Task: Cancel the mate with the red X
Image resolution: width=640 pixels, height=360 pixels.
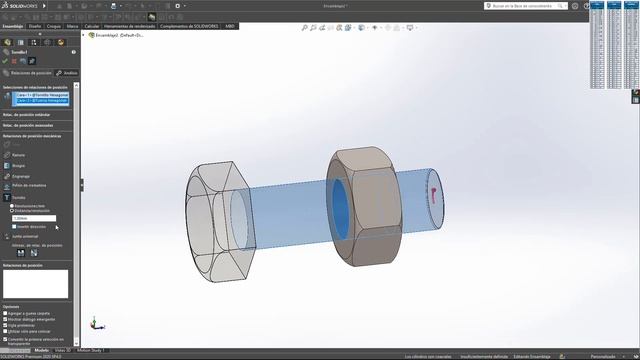Action: [14, 61]
